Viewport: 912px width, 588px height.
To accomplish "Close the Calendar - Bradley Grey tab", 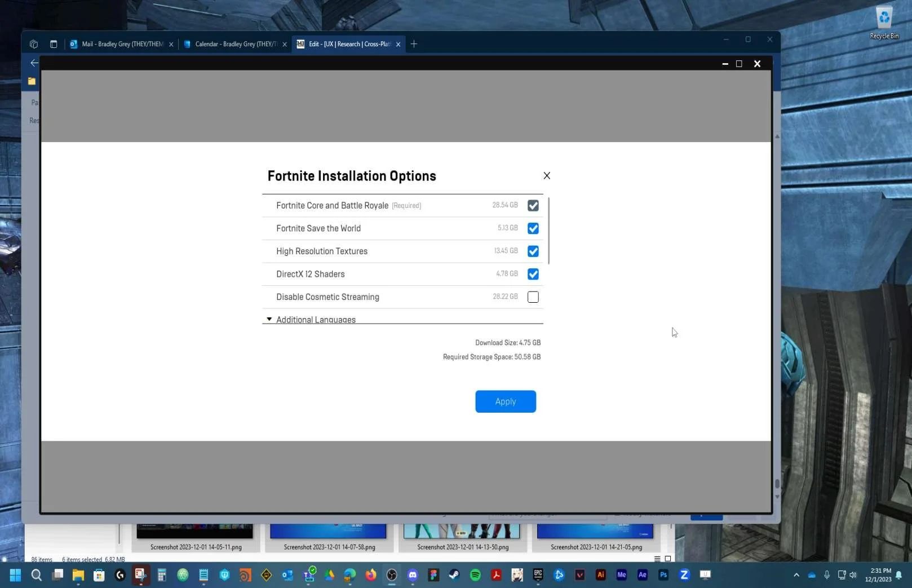I will pos(285,44).
